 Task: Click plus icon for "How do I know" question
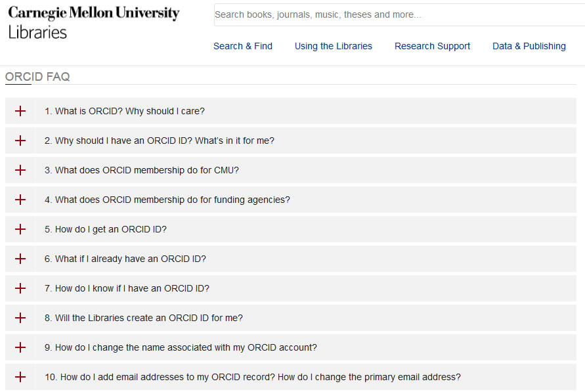(20, 288)
